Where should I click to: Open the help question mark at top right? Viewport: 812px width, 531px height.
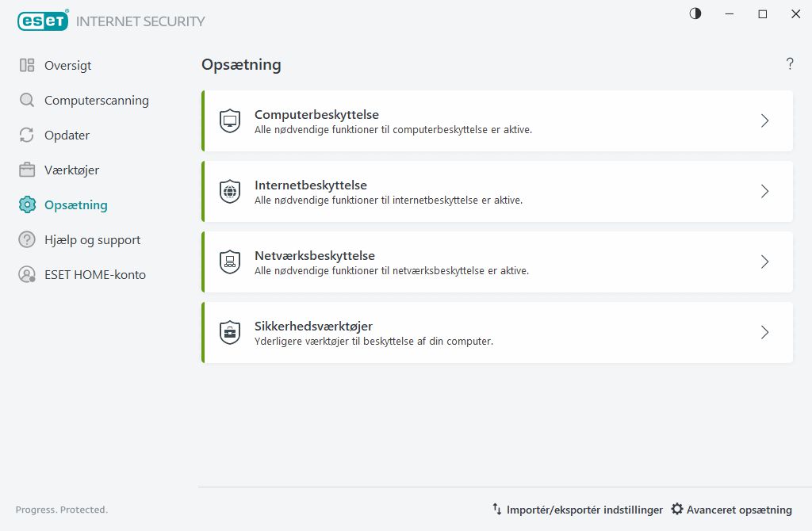pos(790,64)
